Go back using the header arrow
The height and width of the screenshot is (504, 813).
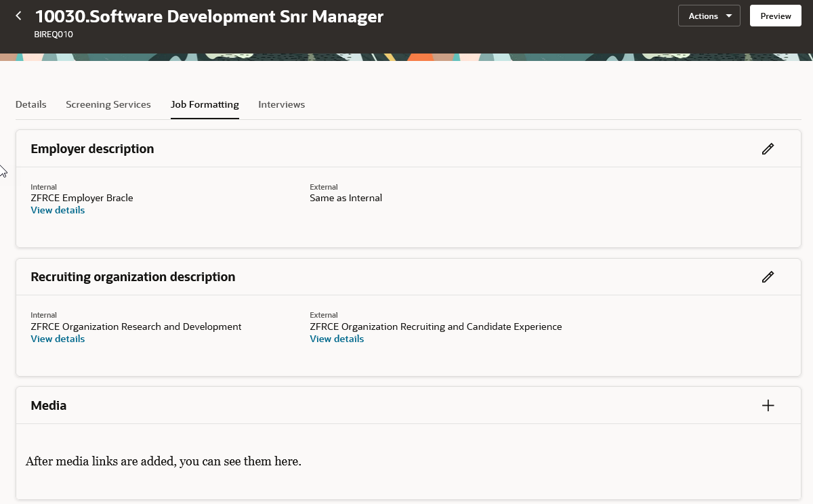[x=18, y=16]
